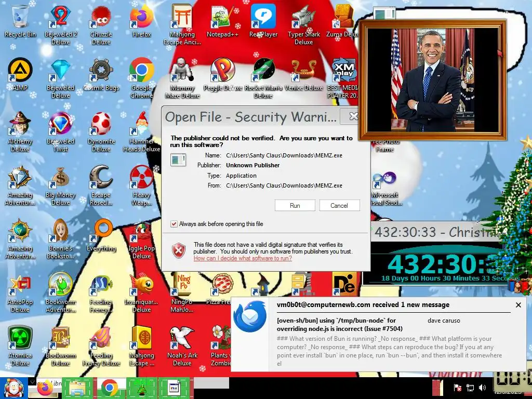Open NingPo MahJong desktop icon
This screenshot has height=399, width=532.
pyautogui.click(x=182, y=292)
